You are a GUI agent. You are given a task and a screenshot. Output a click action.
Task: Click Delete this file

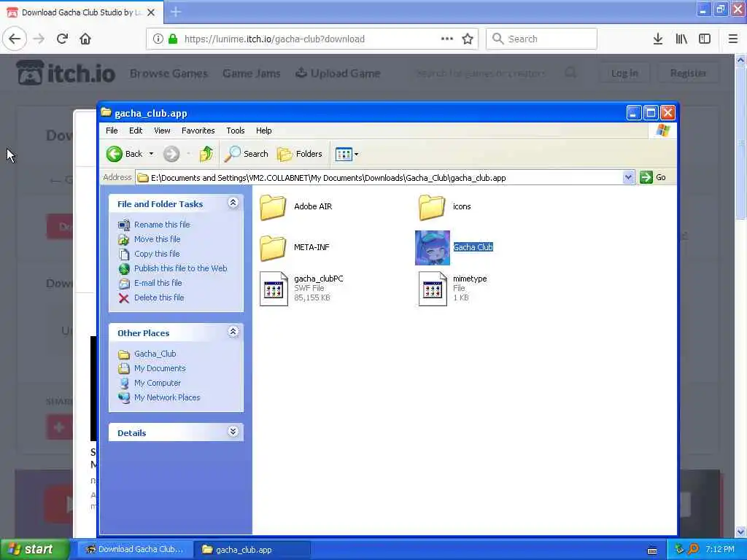159,297
